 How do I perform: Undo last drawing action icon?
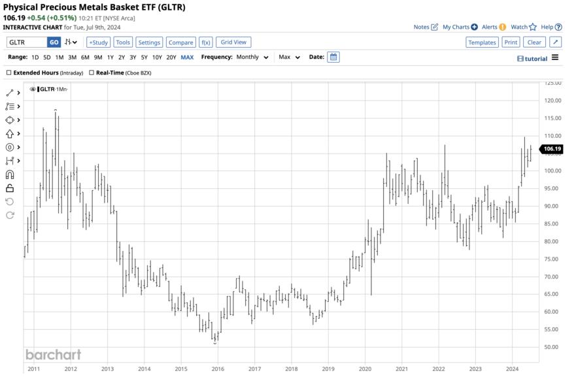tap(10, 201)
